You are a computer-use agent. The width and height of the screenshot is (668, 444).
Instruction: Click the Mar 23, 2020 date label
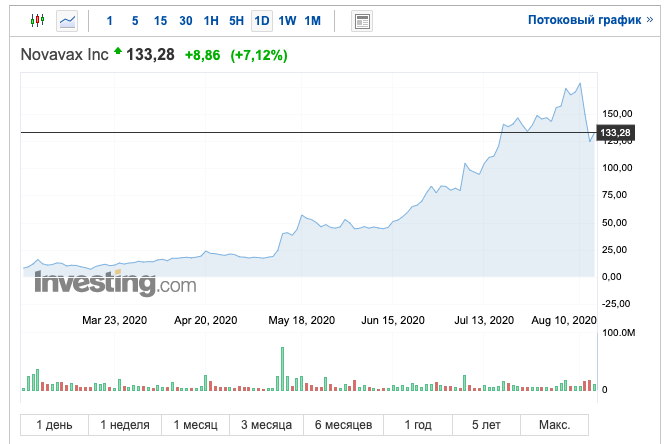coord(114,320)
